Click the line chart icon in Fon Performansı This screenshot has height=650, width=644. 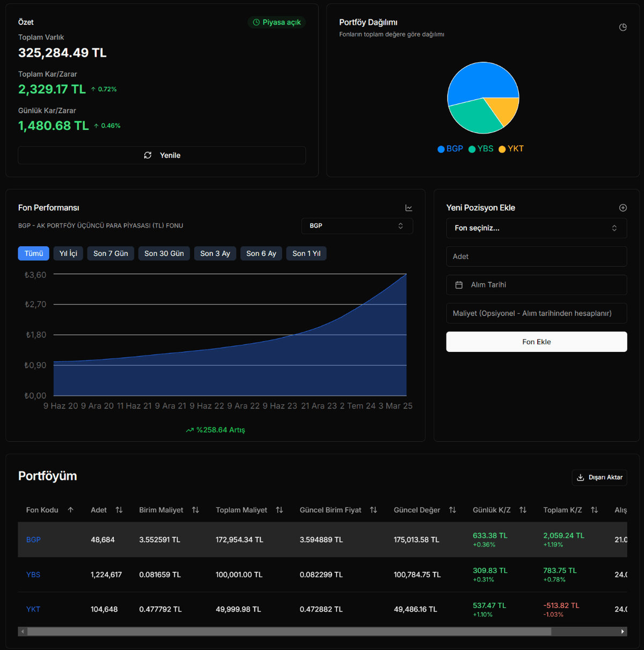[408, 208]
